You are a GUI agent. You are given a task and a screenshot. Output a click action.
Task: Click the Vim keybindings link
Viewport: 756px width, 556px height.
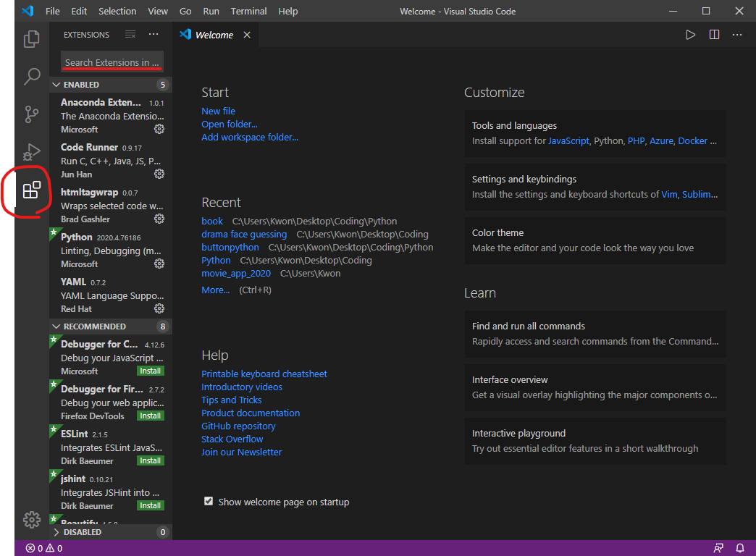click(x=669, y=194)
